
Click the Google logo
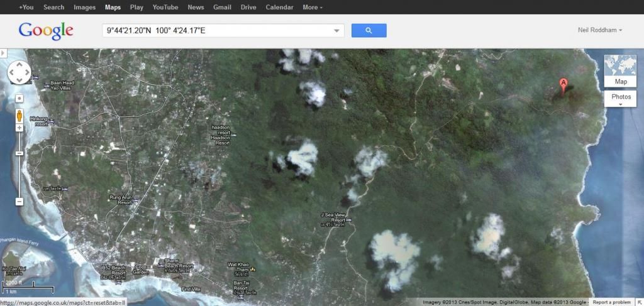pos(46,31)
